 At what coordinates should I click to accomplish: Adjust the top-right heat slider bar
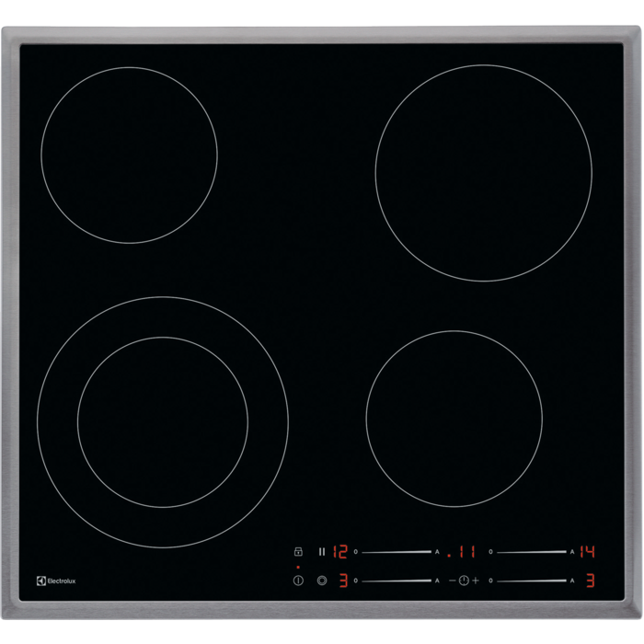pyautogui.click(x=531, y=552)
